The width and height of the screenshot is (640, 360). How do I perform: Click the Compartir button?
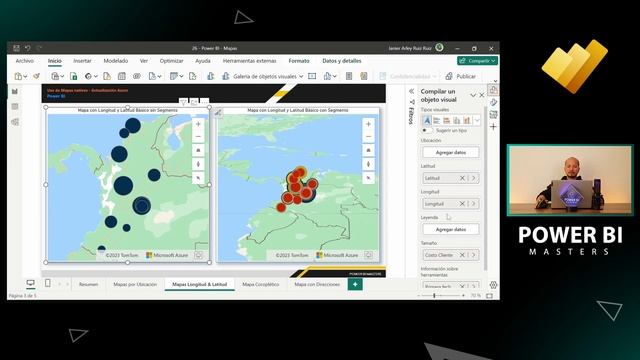pos(477,60)
